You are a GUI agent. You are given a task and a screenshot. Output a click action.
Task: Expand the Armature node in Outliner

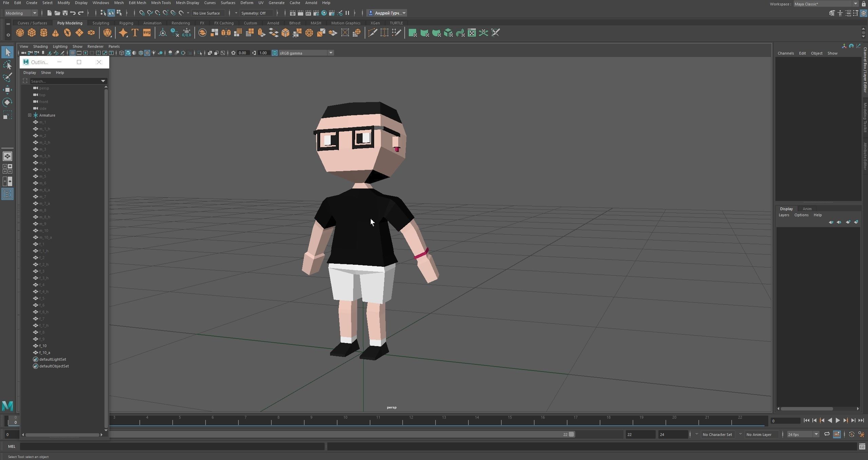30,115
